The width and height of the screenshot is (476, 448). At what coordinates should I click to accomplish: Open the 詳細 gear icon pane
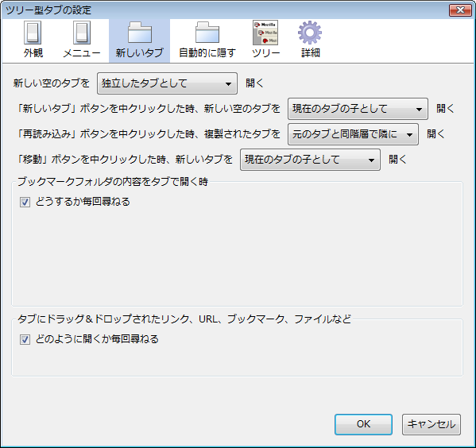[x=310, y=33]
